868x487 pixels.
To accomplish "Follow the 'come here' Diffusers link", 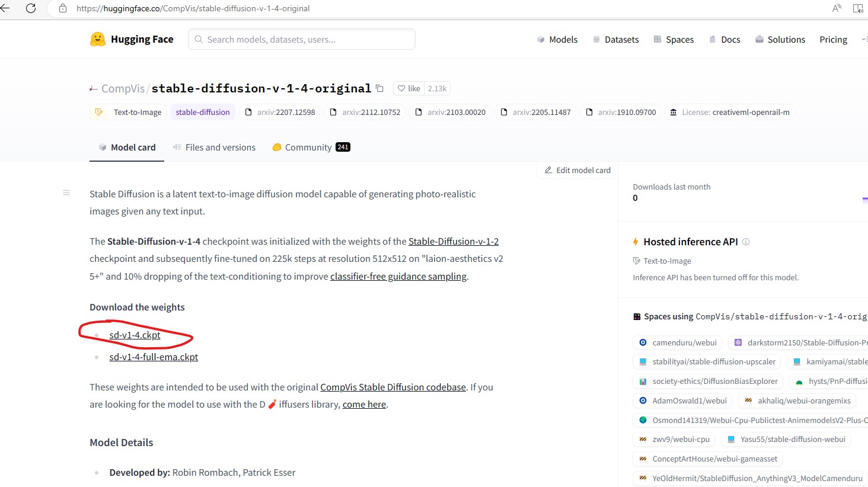I will [364, 404].
